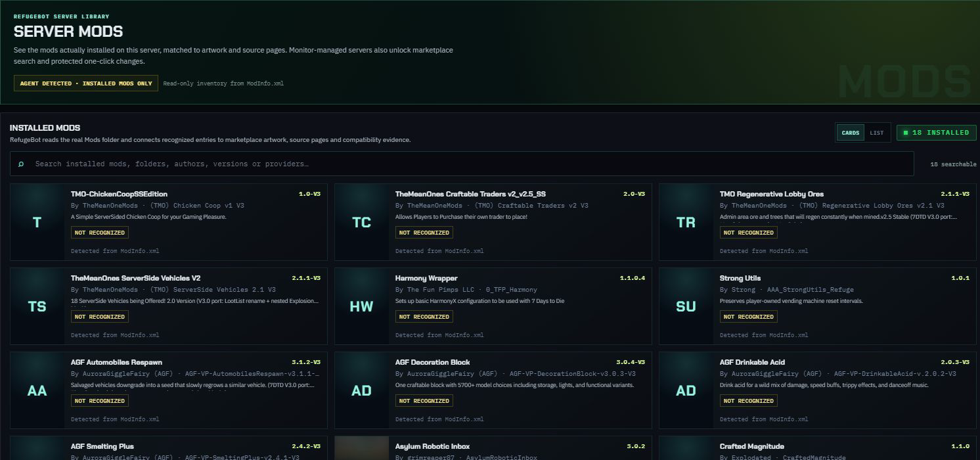Viewport: 980px width, 460px height.
Task: Click Not Recognized badge on Decoration Block card
Action: tap(424, 401)
